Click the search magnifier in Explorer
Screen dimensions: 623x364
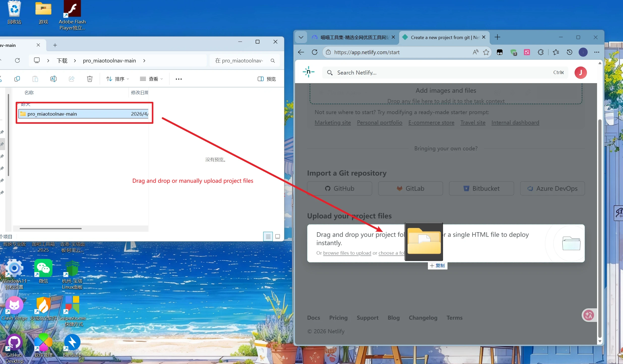(x=273, y=60)
